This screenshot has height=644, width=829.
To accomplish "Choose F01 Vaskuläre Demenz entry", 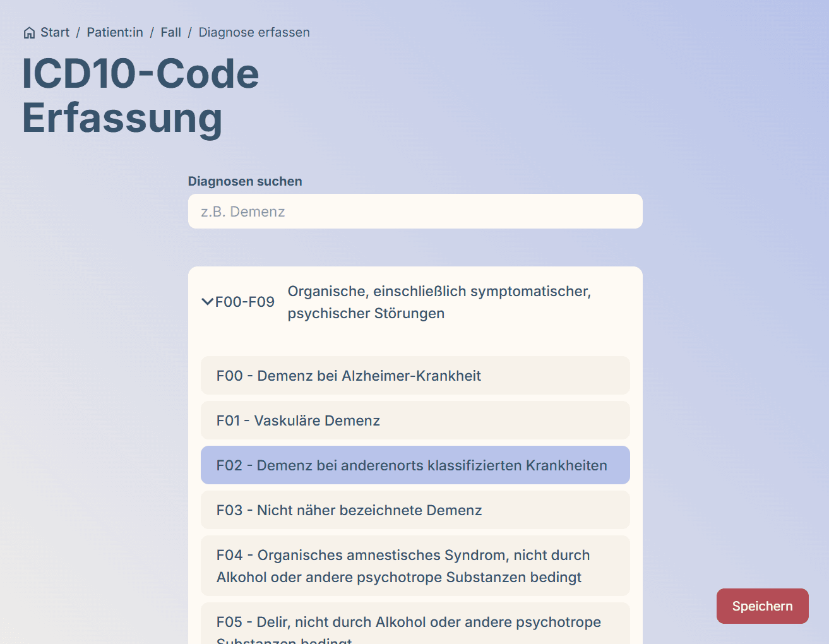I will 415,420.
